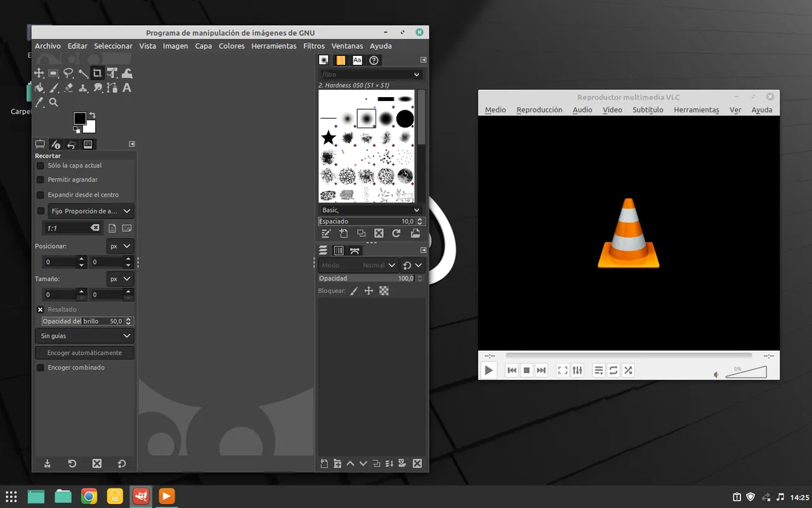Select the Move tool in GIMP toolbox

coord(39,73)
